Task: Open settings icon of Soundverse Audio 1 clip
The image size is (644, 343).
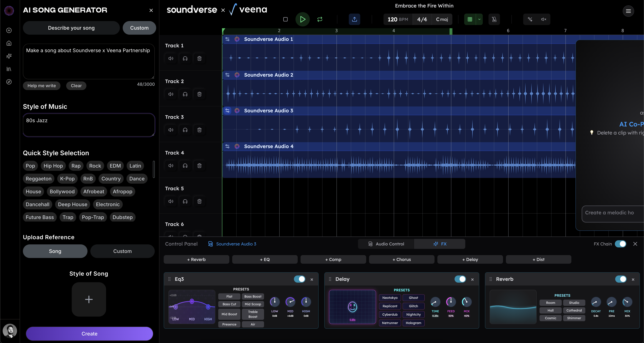Action: point(227,39)
